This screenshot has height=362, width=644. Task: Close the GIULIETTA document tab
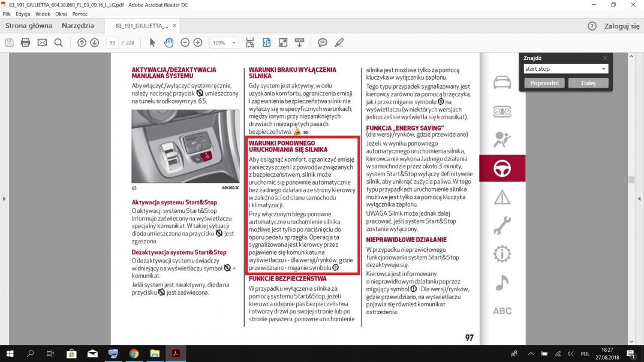pos(174,25)
